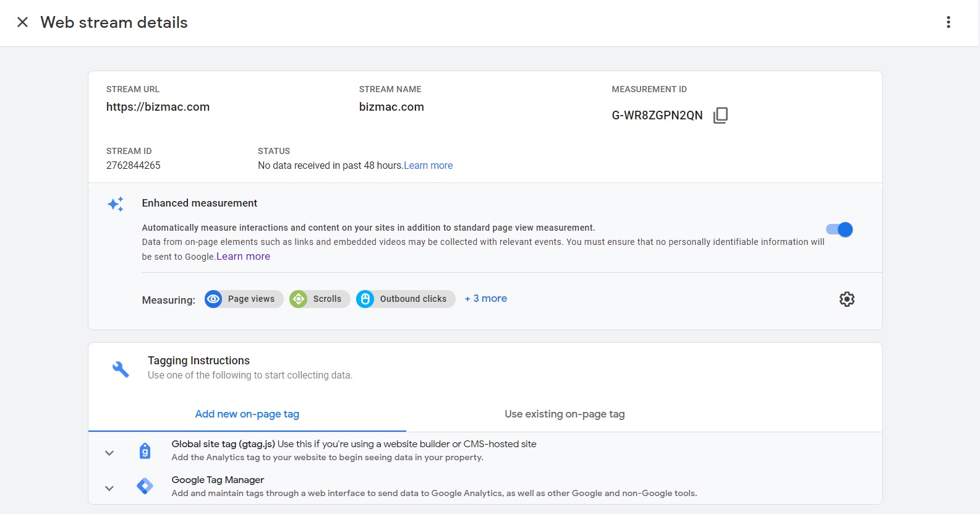This screenshot has height=514, width=980.
Task: Open Learn more link under Enhanced measurement
Action: tap(243, 257)
